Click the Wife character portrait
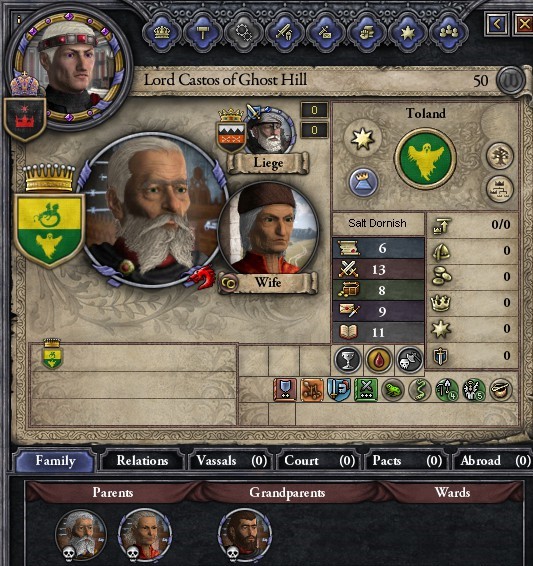533x566 pixels. pos(268,230)
